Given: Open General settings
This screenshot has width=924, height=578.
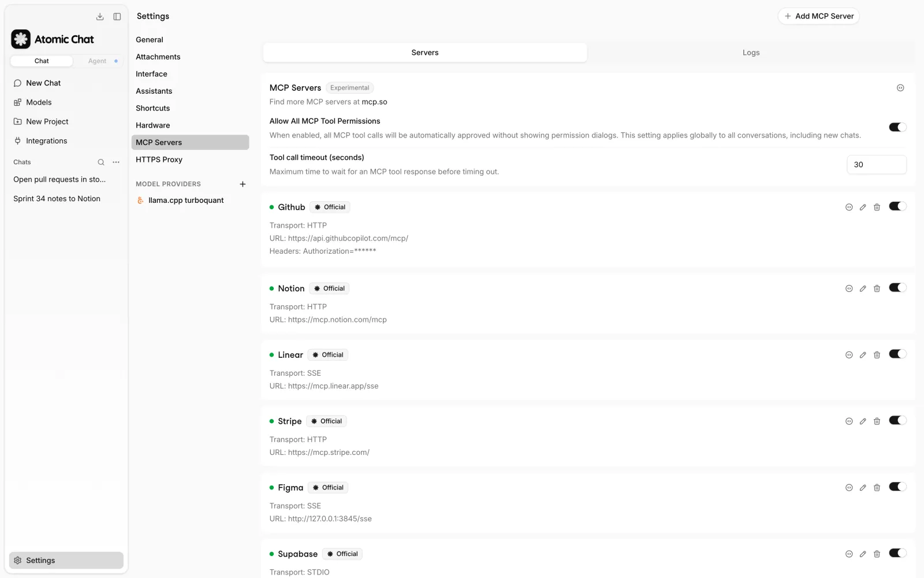Looking at the screenshot, I should coord(190,40).
